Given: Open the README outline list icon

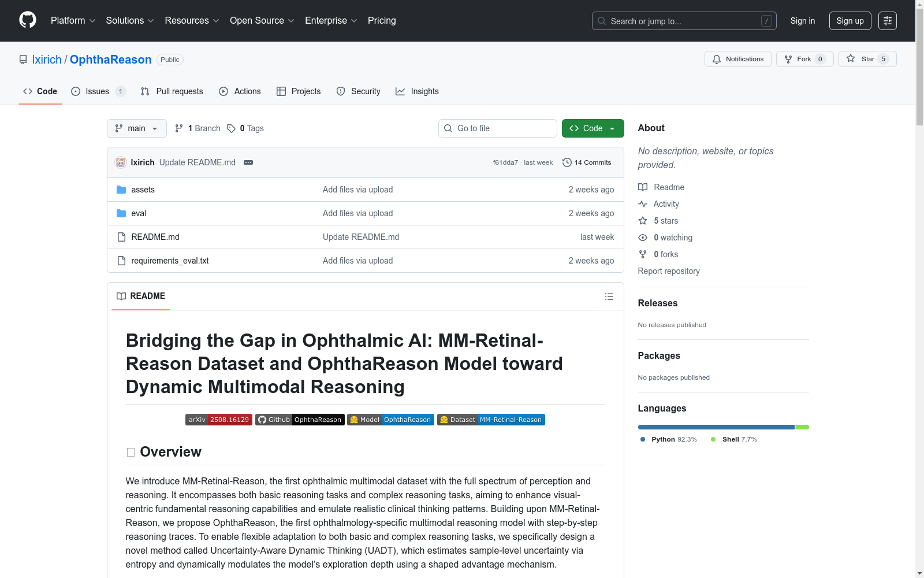Looking at the screenshot, I should 609,297.
